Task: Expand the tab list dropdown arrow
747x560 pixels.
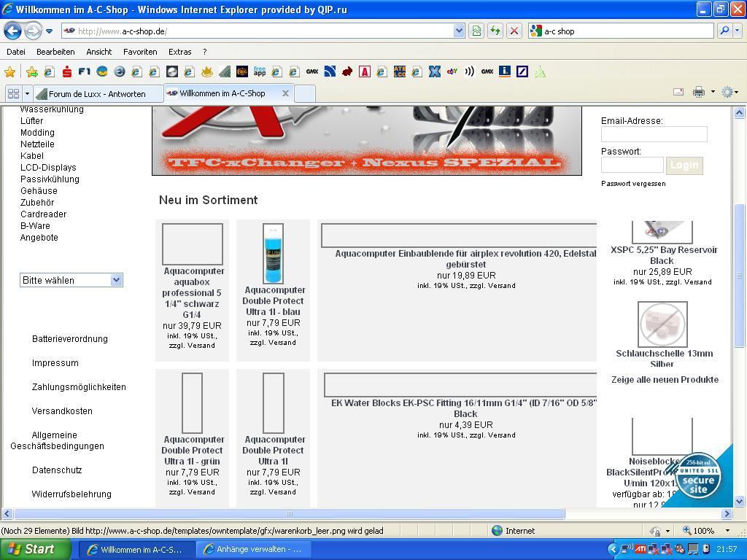Action: click(x=27, y=93)
